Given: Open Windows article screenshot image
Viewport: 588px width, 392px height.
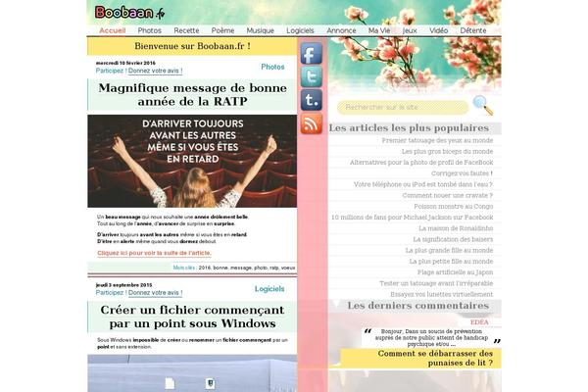Looking at the screenshot, I should pyautogui.click(x=192, y=373).
